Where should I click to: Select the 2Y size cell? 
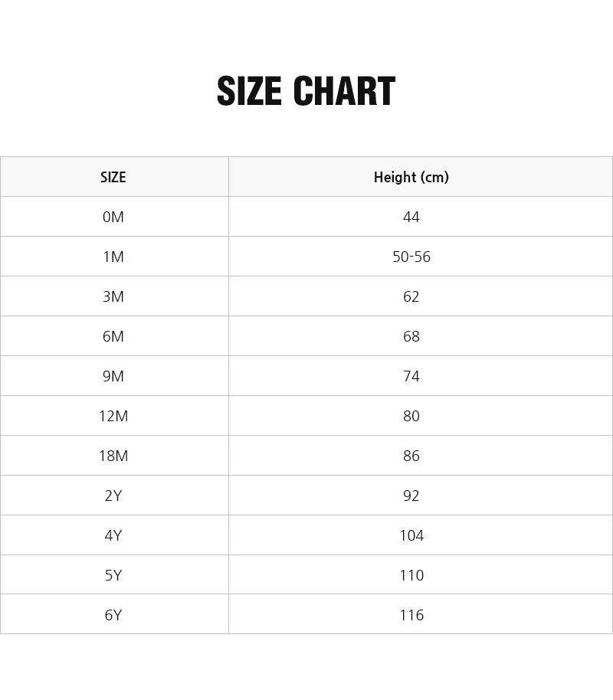[x=113, y=496]
